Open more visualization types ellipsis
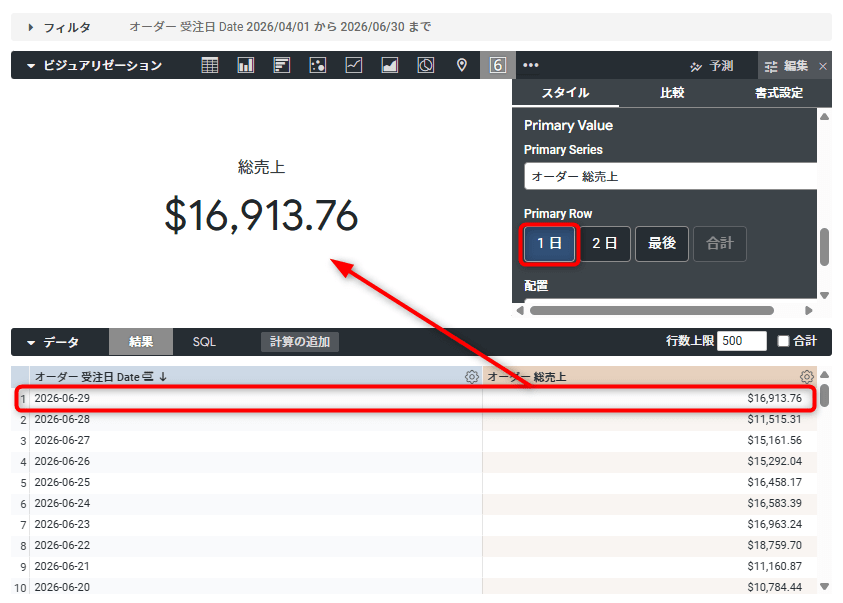Image resolution: width=843 pixels, height=603 pixels. point(531,66)
